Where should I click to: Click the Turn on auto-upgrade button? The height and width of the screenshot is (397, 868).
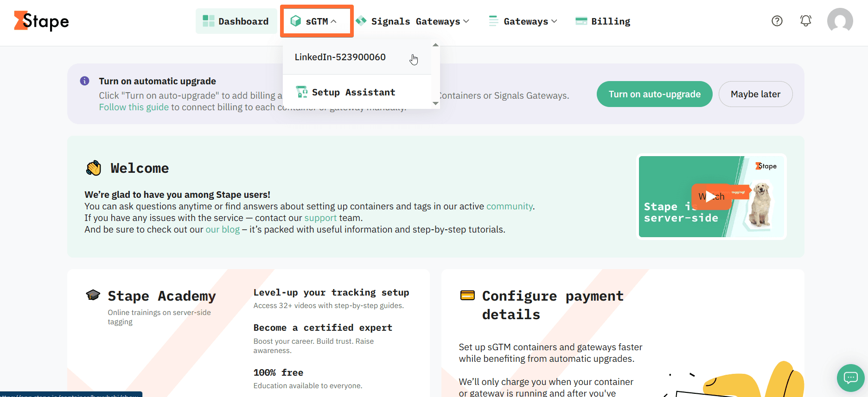click(x=654, y=94)
